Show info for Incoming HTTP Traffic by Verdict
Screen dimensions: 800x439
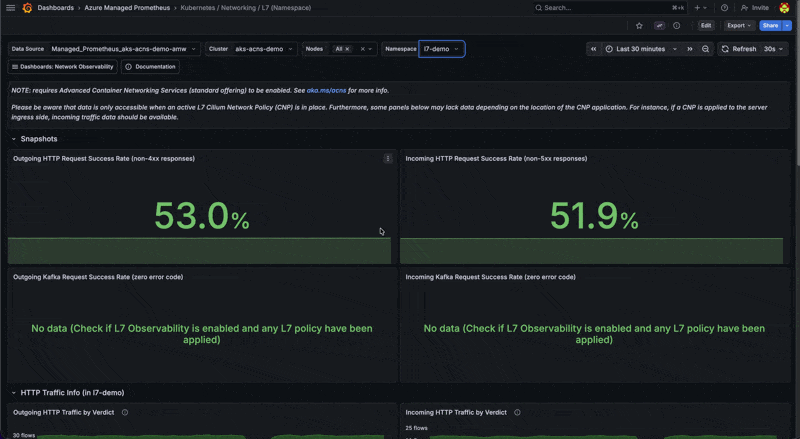click(x=517, y=412)
